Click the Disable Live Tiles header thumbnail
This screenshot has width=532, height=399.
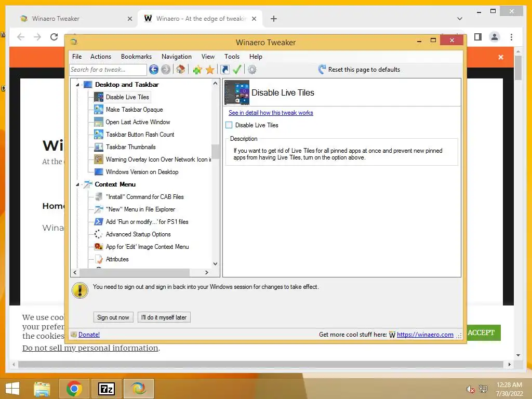click(x=237, y=92)
